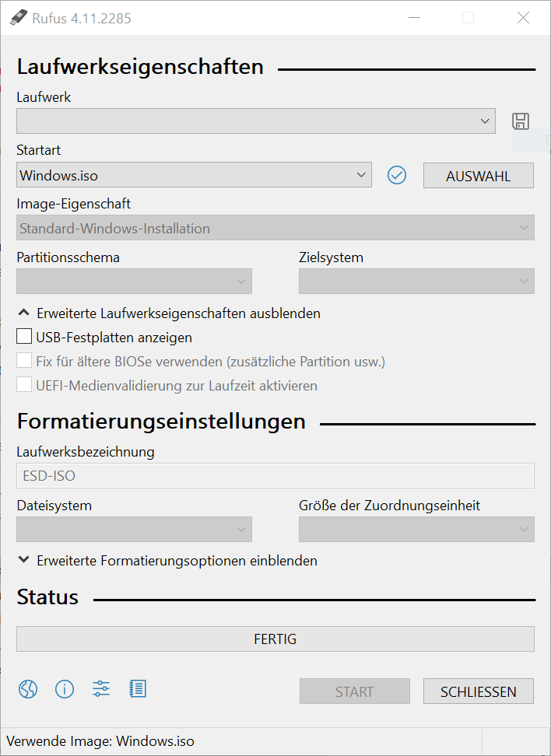Image resolution: width=551 pixels, height=756 pixels.
Task: Open the Laufwerk drive dropdown
Action: tap(256, 121)
